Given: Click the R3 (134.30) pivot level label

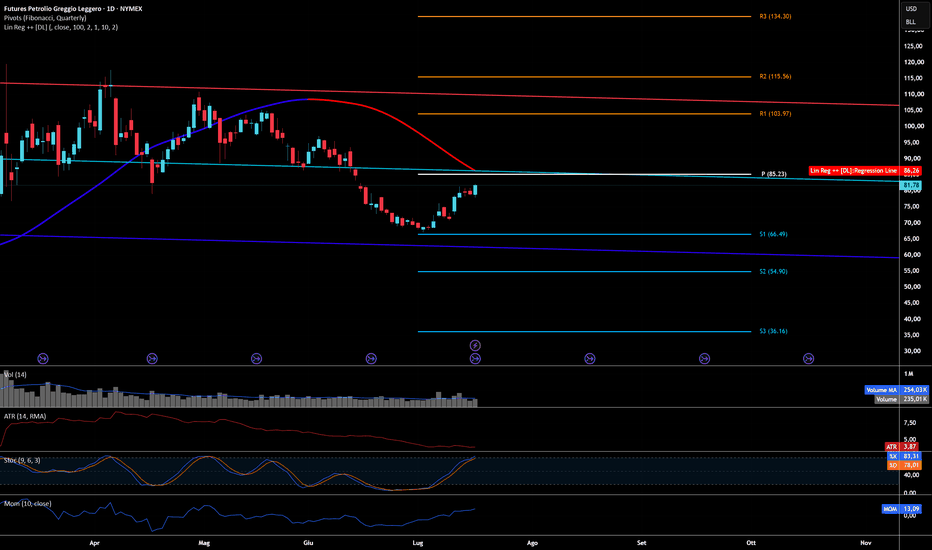Looking at the screenshot, I should click(775, 17).
